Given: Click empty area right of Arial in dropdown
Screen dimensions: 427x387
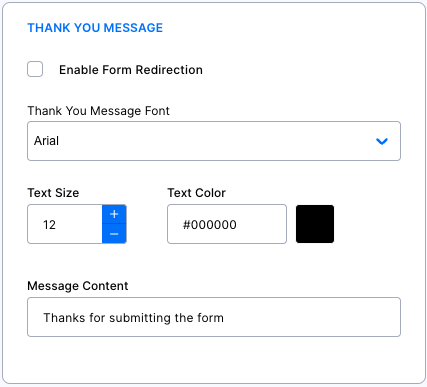Looking at the screenshot, I should click(217, 141).
